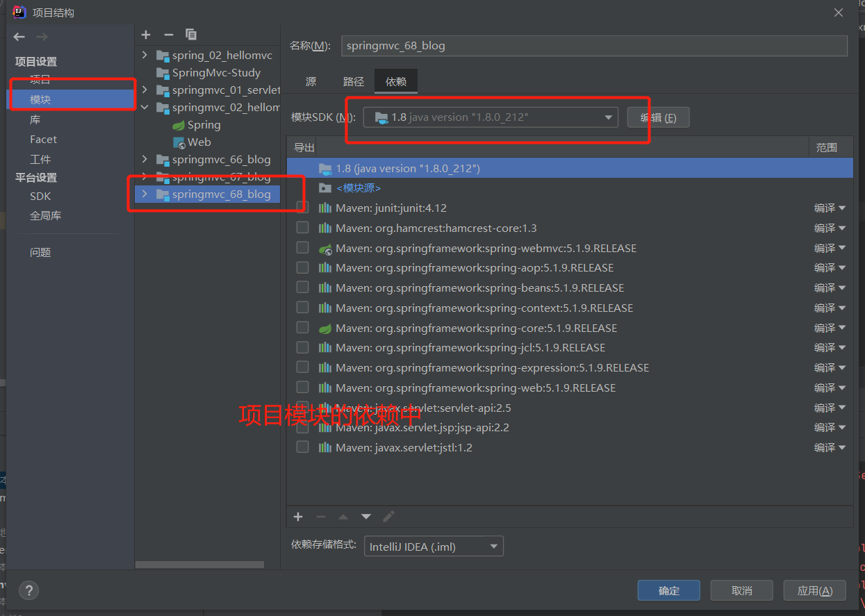Expand the springmvc_01_servlet module
This screenshot has height=616, width=865.
pos(145,90)
